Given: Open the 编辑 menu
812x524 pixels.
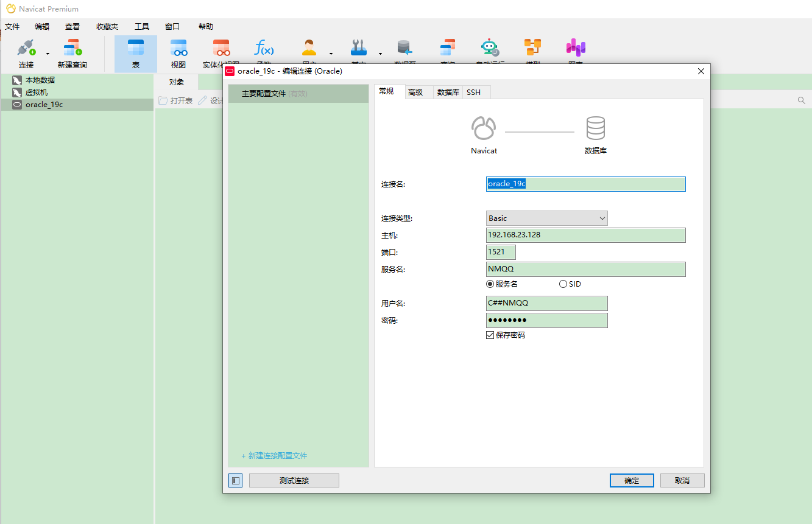Looking at the screenshot, I should pos(42,27).
